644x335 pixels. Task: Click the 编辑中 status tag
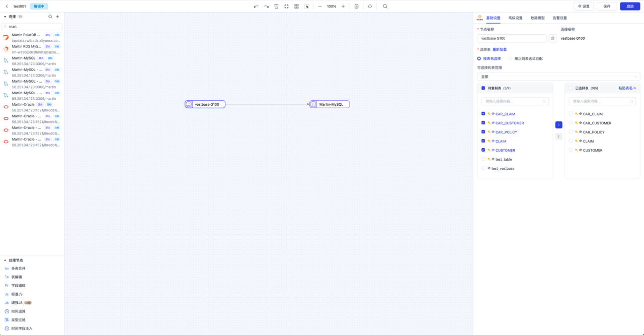[x=39, y=7]
